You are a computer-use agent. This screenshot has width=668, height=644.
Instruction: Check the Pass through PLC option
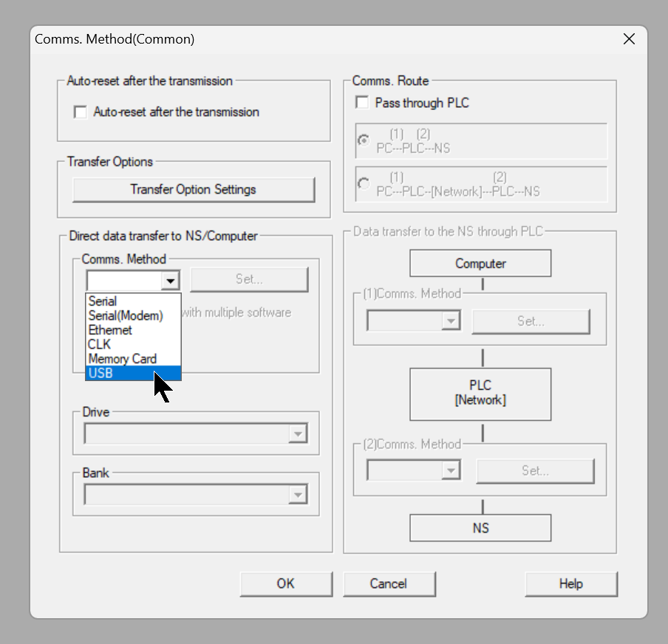coord(362,103)
